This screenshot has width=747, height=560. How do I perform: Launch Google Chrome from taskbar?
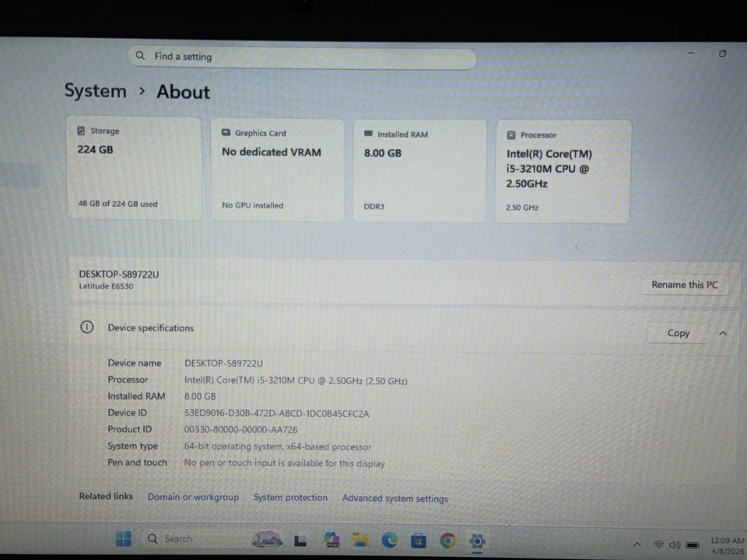coord(447,541)
